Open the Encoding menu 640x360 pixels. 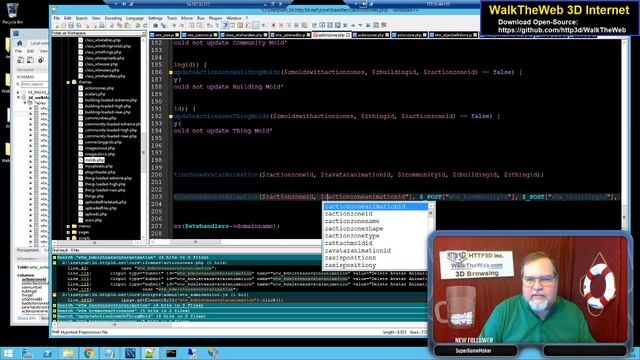[113, 18]
